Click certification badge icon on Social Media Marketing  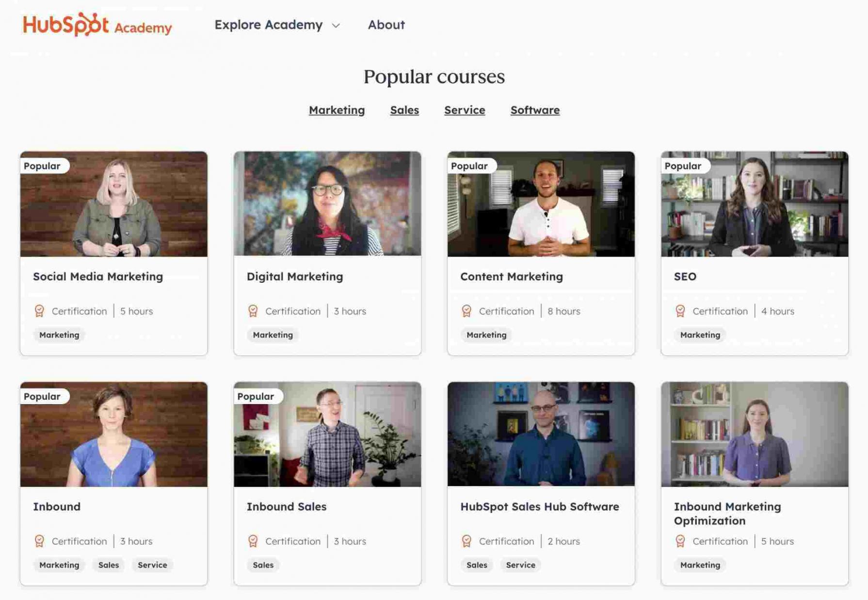click(x=39, y=311)
